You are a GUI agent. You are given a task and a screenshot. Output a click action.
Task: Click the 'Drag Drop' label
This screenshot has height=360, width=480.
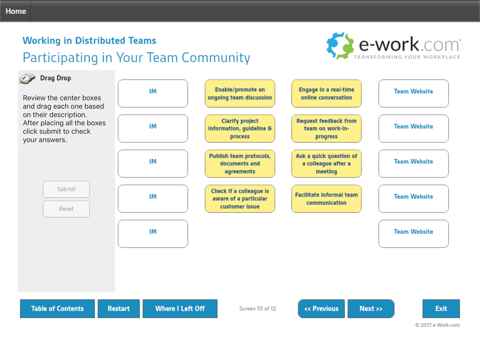point(55,78)
